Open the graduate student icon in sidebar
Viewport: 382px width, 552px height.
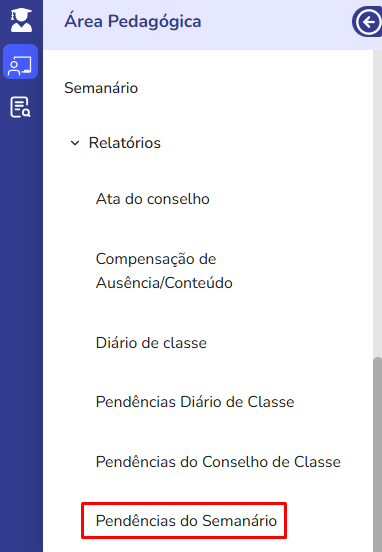pyautogui.click(x=21, y=20)
